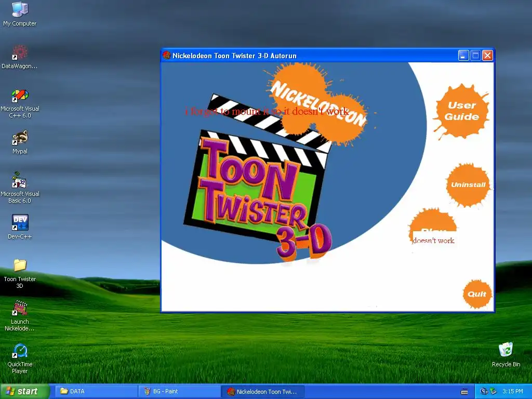The height and width of the screenshot is (399, 532).
Task: Minimize the Toon Twister Autorun window
Action: [x=463, y=55]
